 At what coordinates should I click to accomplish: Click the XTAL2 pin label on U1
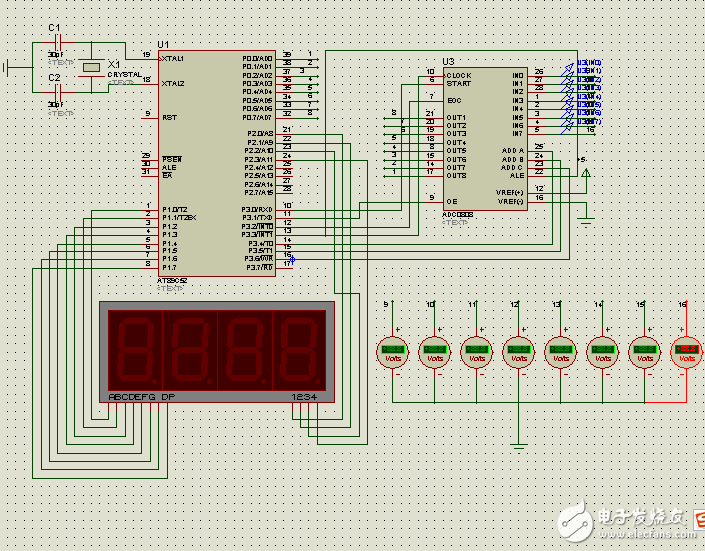coord(173,84)
